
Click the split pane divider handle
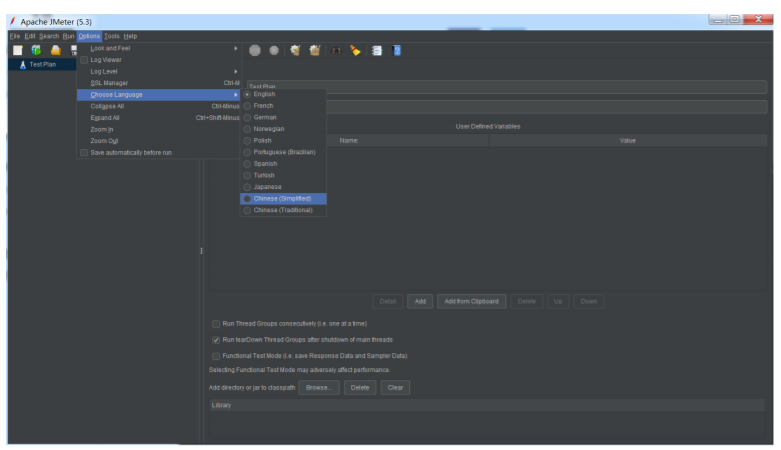[201, 251]
